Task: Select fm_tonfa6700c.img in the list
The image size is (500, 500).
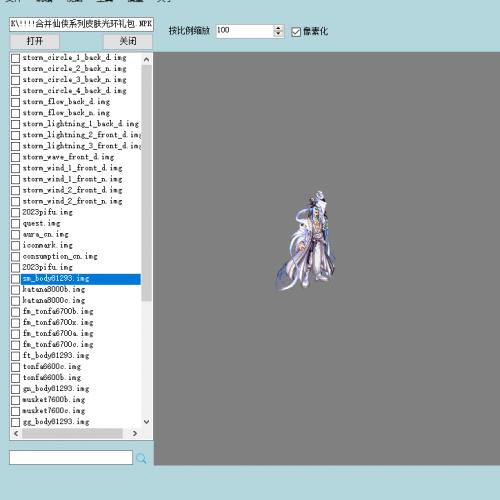Action: [x=58, y=344]
